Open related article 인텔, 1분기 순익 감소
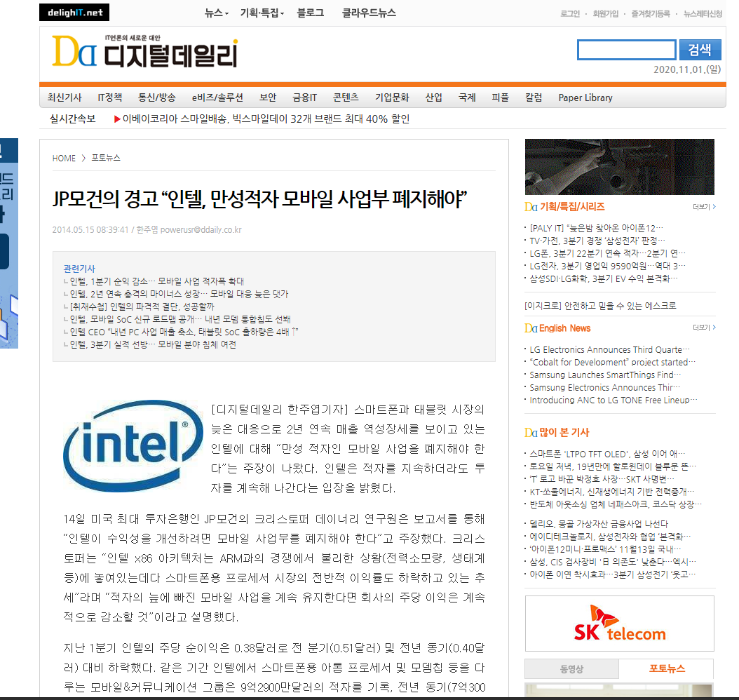739x700 pixels. point(156,281)
